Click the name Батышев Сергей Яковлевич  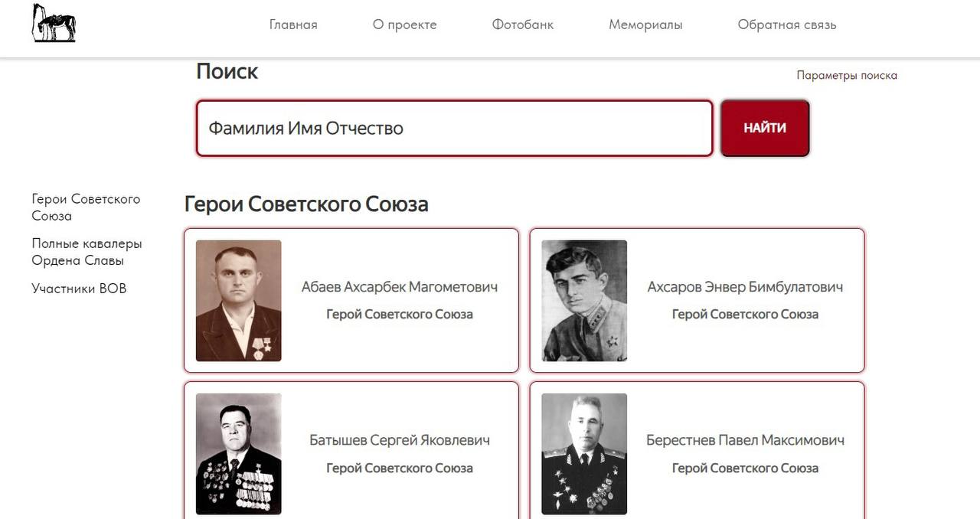[400, 440]
